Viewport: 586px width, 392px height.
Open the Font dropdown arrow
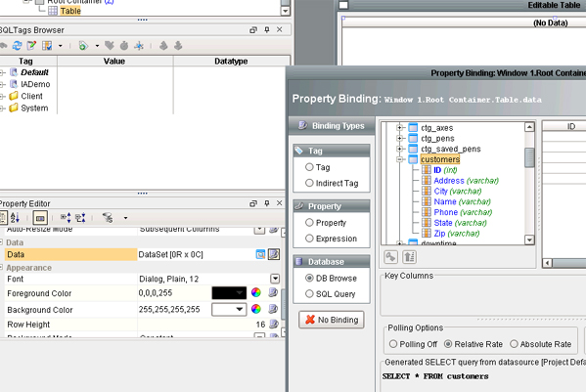[275, 279]
